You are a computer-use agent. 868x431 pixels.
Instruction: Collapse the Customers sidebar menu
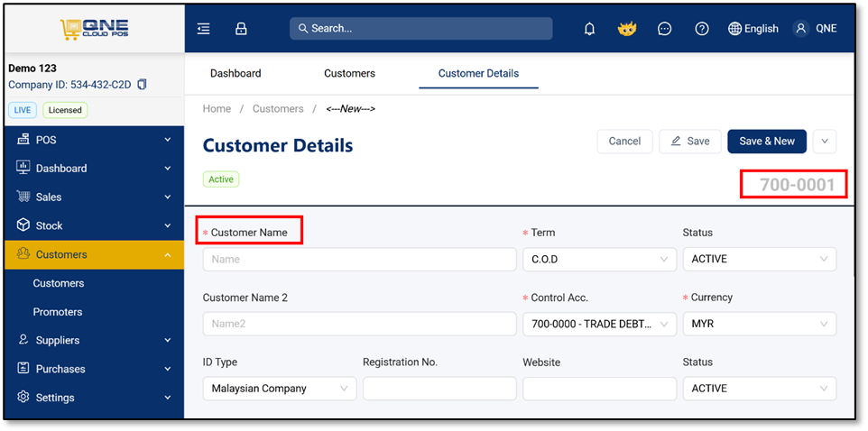(168, 254)
